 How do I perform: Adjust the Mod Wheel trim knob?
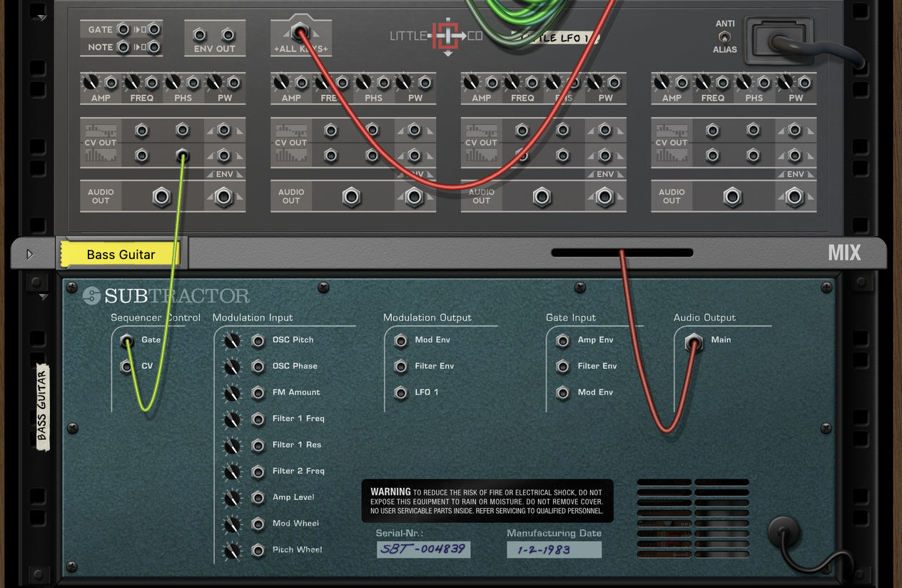(233, 525)
